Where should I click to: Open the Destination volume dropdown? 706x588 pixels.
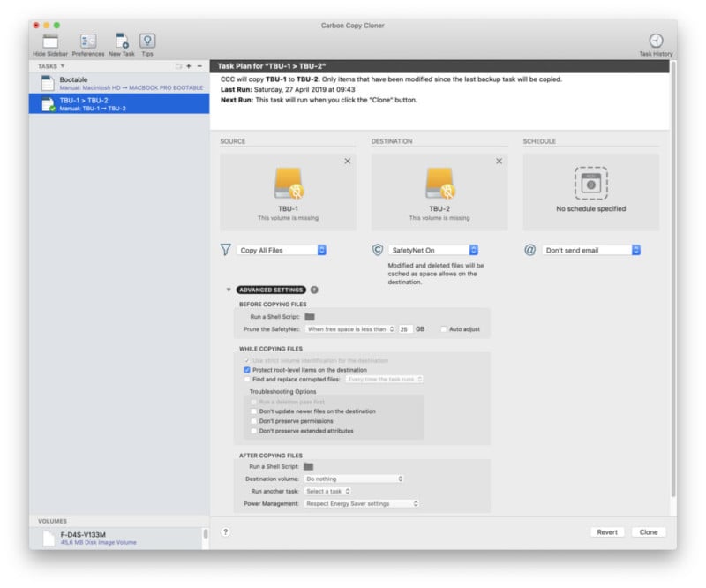[x=355, y=479]
